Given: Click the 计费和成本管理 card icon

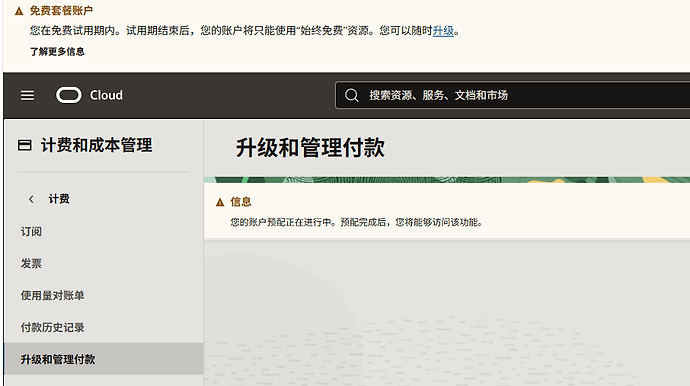Looking at the screenshot, I should pyautogui.click(x=25, y=145).
